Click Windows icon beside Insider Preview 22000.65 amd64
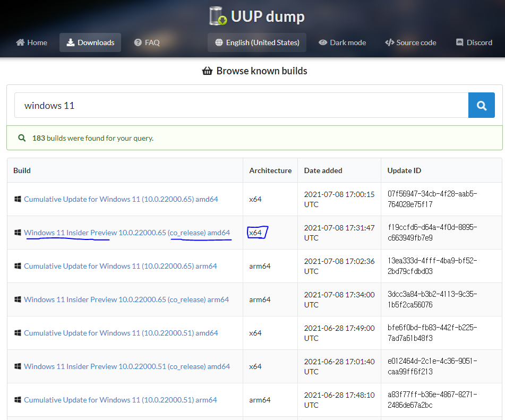505x420 pixels. [x=18, y=233]
